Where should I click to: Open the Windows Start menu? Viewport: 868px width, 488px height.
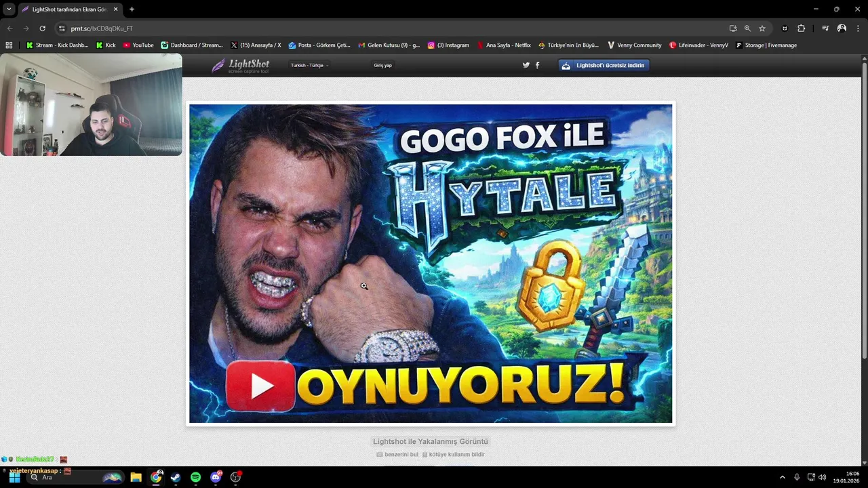(x=14, y=477)
